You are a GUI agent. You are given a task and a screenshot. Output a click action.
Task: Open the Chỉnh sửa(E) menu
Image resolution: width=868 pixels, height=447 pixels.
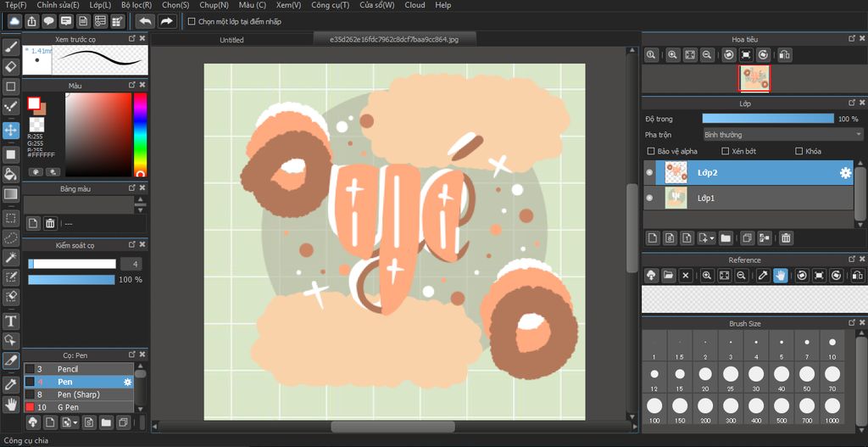[x=58, y=5]
